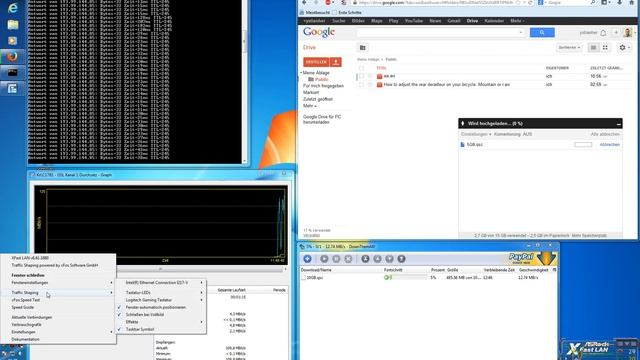This screenshot has height=360, width=640.
Task: Click the PayPal donate banner in DownThemAll
Action: coord(532,258)
